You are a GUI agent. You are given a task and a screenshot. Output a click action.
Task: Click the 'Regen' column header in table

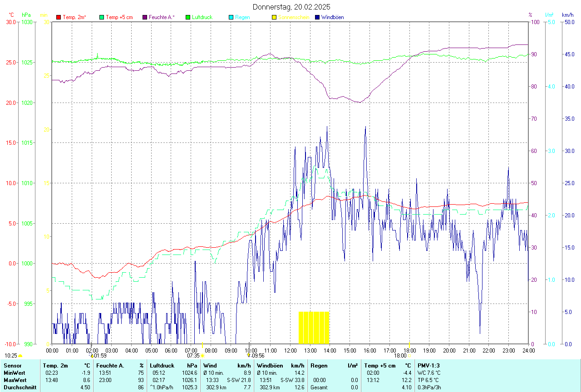[319, 365]
